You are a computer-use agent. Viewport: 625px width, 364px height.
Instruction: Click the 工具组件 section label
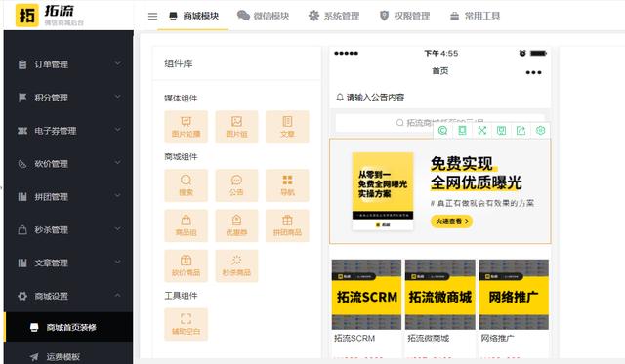(x=181, y=296)
